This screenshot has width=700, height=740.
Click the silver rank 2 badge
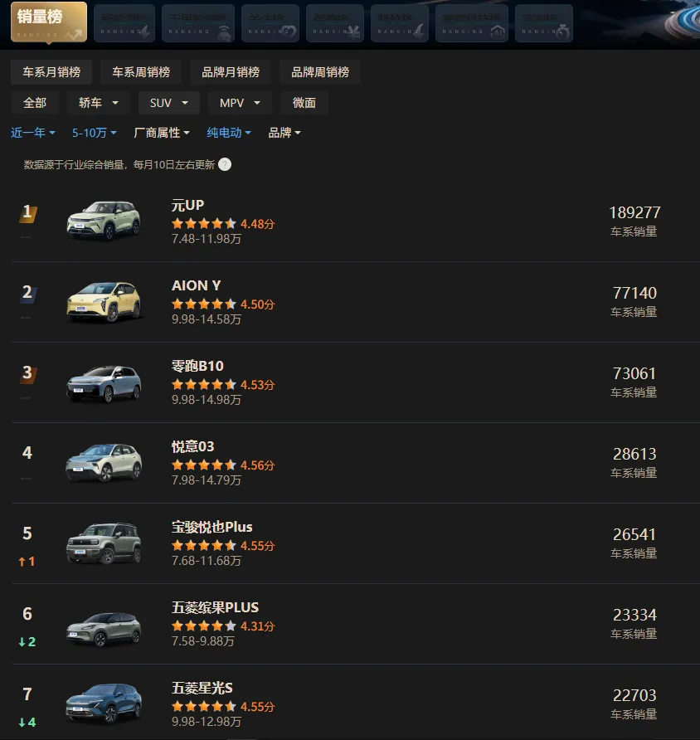click(28, 293)
